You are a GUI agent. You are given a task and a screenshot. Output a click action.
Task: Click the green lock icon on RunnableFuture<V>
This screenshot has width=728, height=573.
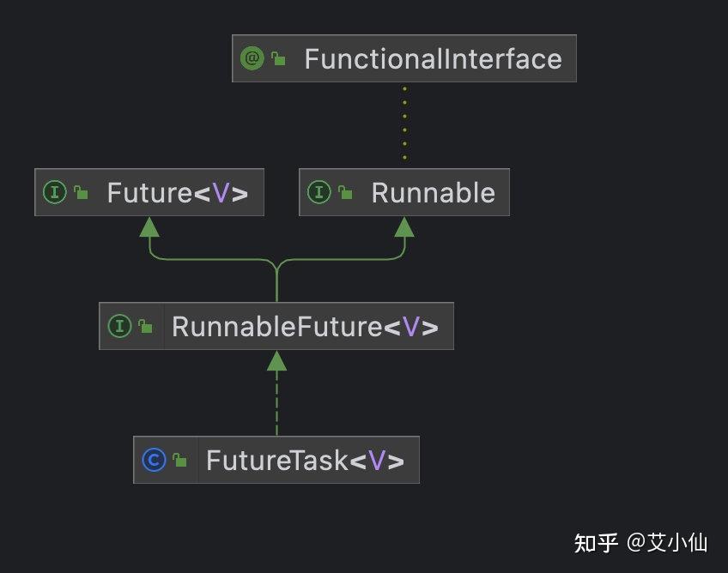pyautogui.click(x=145, y=327)
